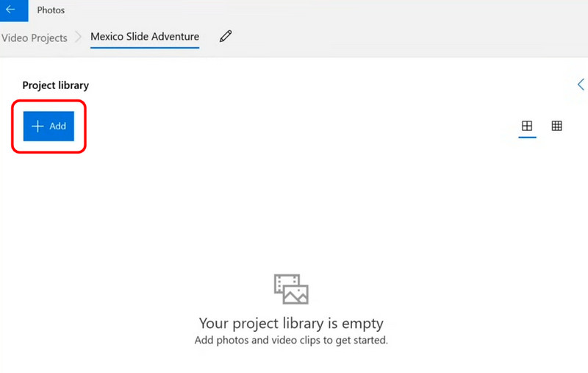
Task: Click the plus icon inside Add button
Action: (38, 126)
